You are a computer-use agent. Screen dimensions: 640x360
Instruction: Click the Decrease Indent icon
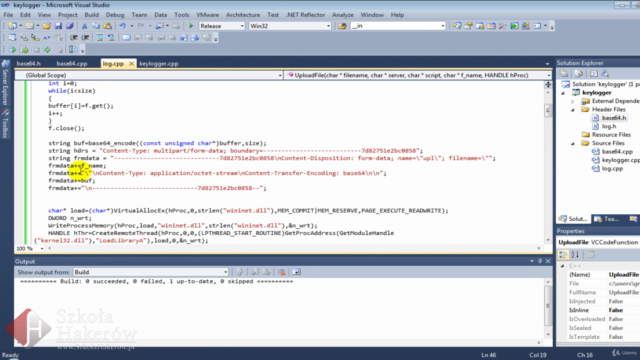[73, 38]
